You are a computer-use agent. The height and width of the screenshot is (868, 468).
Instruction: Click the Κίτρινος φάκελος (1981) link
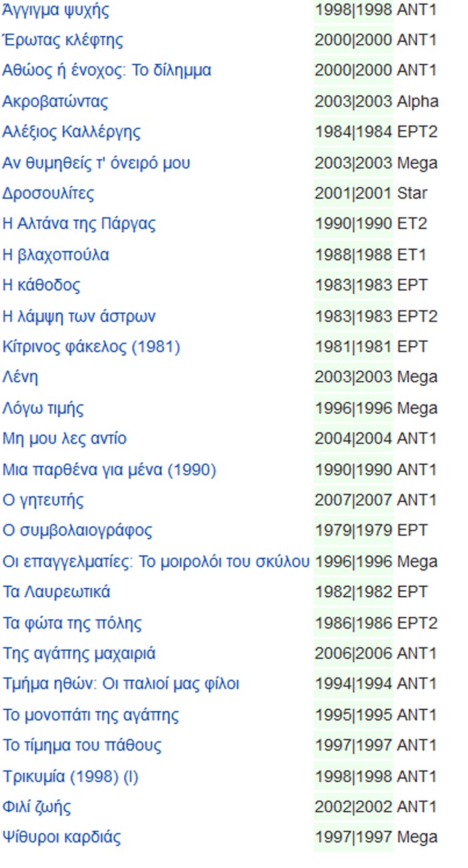[91, 347]
